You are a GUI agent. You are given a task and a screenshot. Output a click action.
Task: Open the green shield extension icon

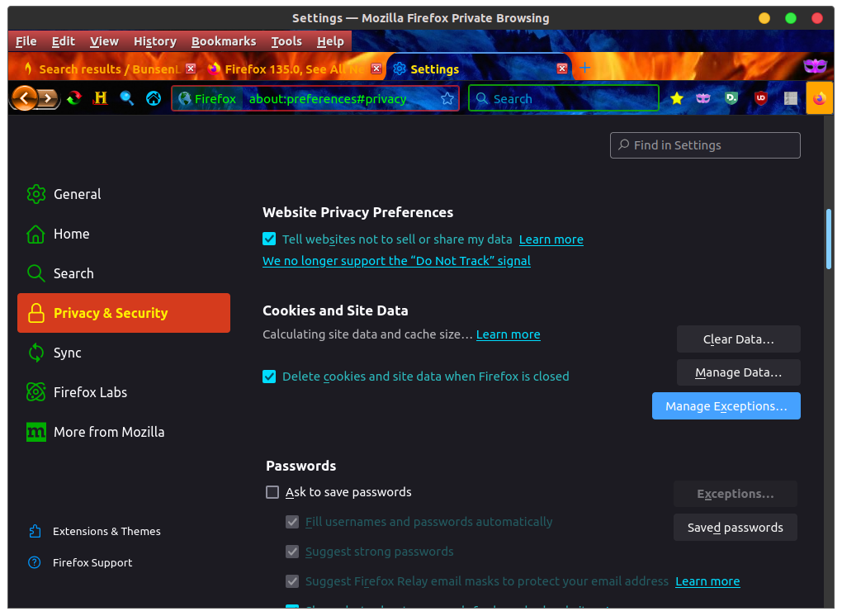click(731, 98)
